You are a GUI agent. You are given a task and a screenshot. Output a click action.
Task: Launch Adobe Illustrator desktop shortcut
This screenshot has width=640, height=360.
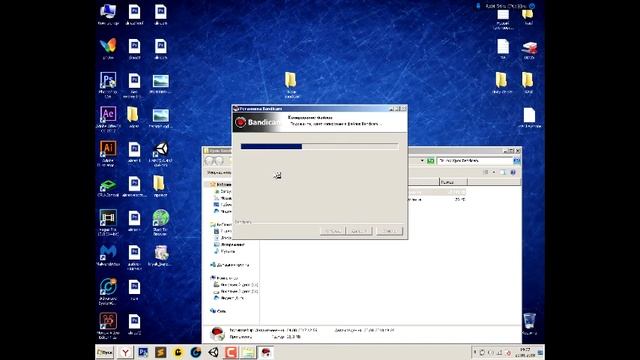point(108,152)
